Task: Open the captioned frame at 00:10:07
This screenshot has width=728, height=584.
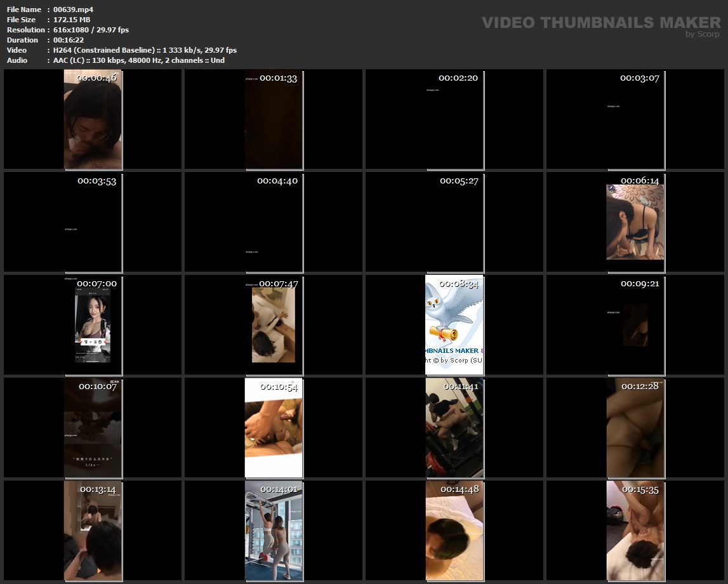Action: point(93,428)
